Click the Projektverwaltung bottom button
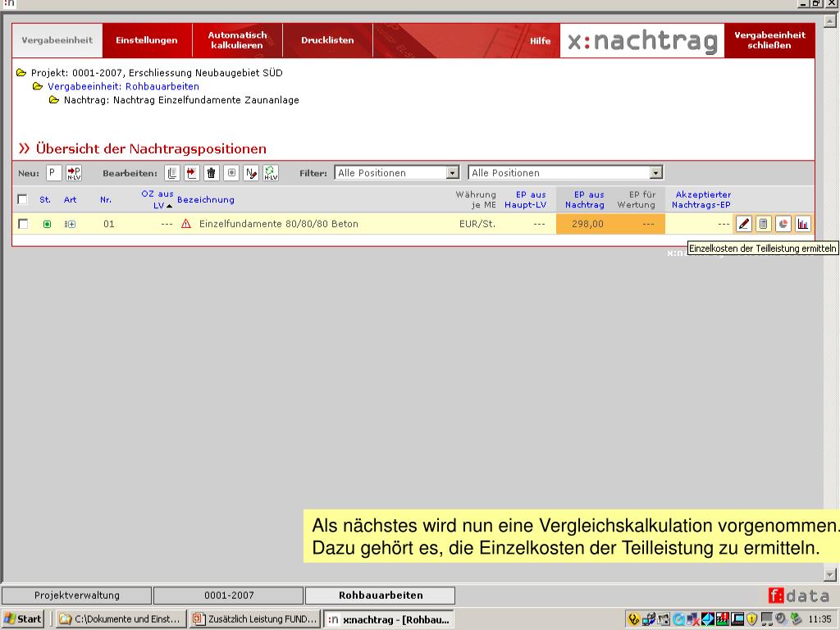Viewport: 840px width, 630px height. pos(76,596)
